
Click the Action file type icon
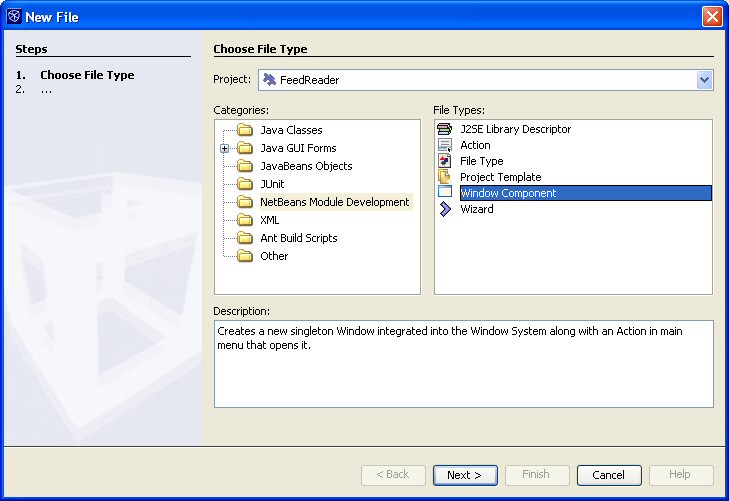pyautogui.click(x=444, y=145)
